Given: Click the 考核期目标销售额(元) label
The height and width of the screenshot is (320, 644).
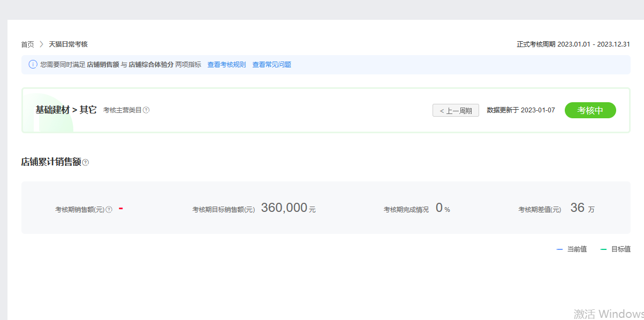Looking at the screenshot, I should (x=223, y=210).
